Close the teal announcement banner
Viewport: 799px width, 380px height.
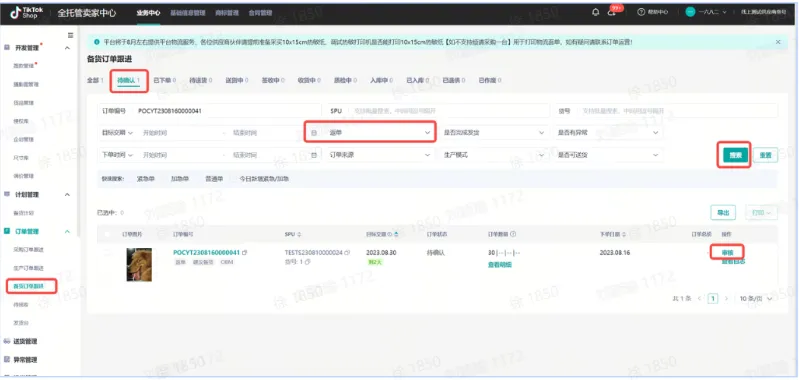click(x=778, y=42)
